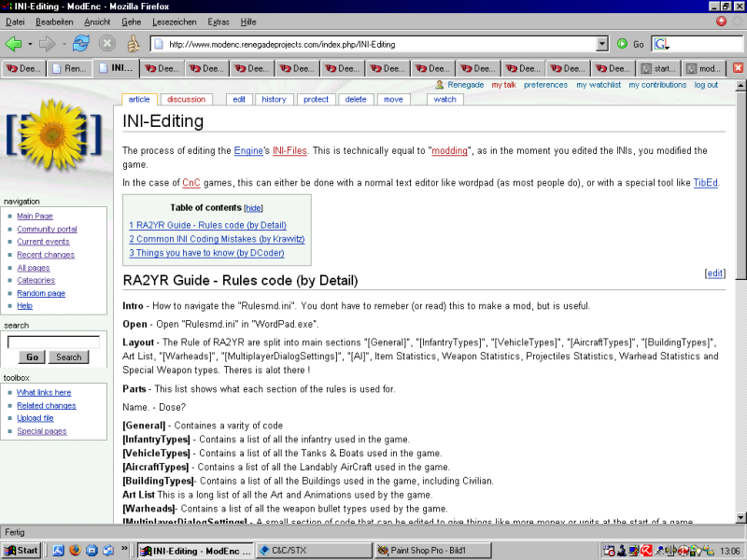This screenshot has width=747, height=560.
Task: Open Recent changes in navigation
Action: coord(46,255)
